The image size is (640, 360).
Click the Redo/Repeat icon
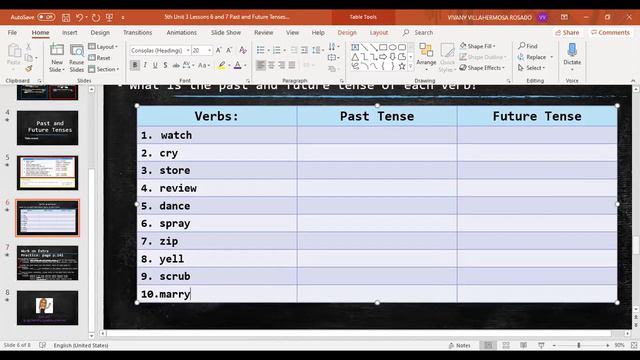pos(96,18)
